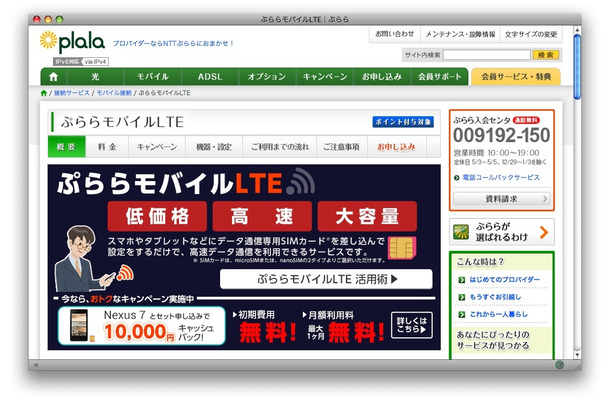Click もうすぐお引越し link

click(x=495, y=297)
